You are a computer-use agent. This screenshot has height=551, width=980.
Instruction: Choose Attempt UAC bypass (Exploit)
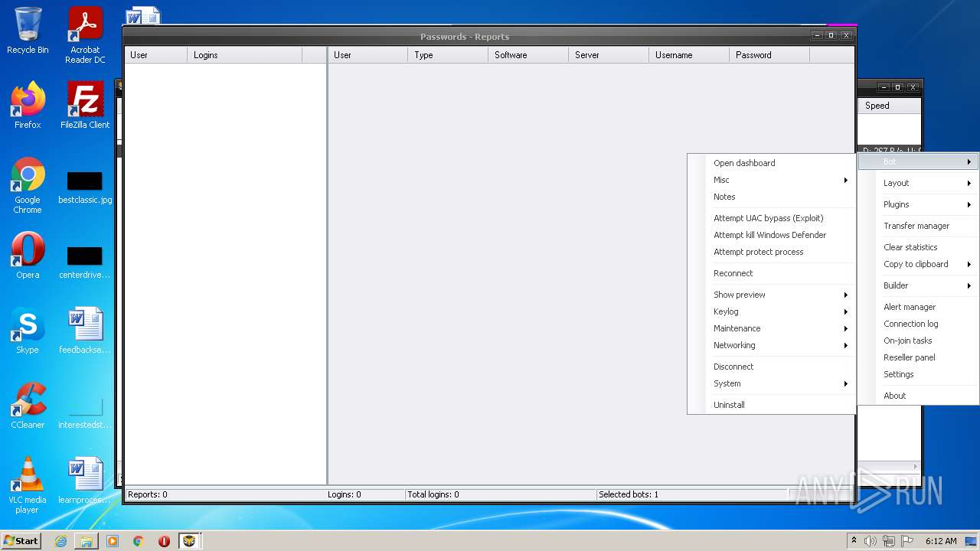pyautogui.click(x=772, y=218)
